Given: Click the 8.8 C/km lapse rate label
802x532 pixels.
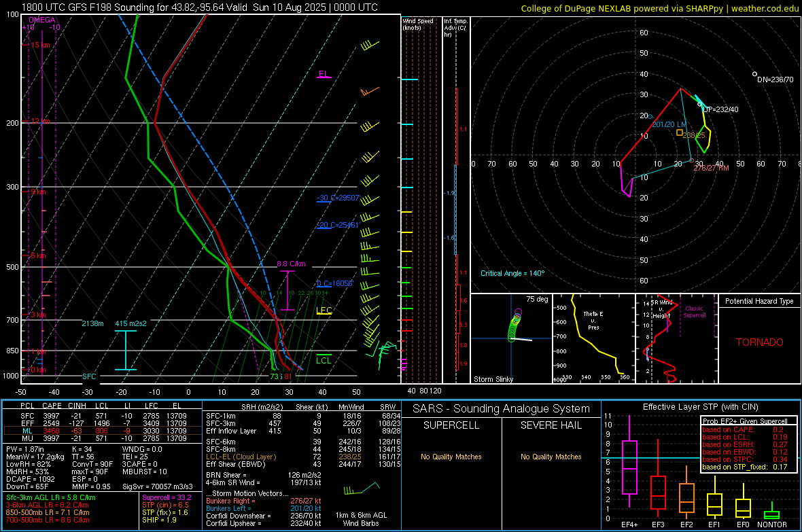Looking at the screenshot, I should tap(291, 264).
